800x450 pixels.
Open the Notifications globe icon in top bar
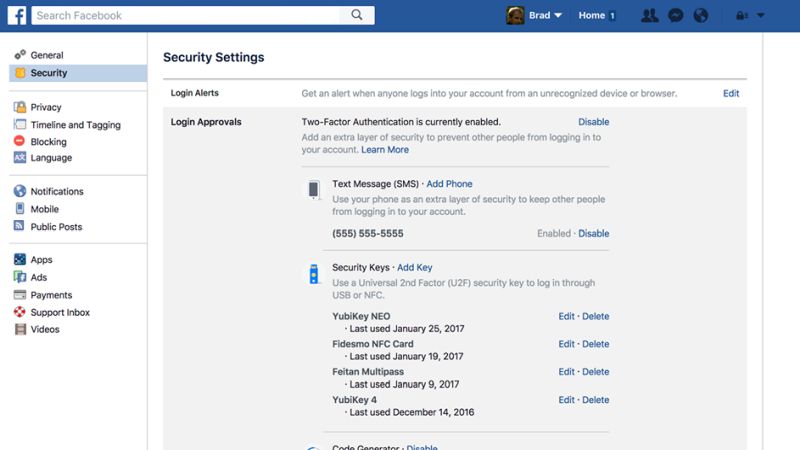coord(701,15)
